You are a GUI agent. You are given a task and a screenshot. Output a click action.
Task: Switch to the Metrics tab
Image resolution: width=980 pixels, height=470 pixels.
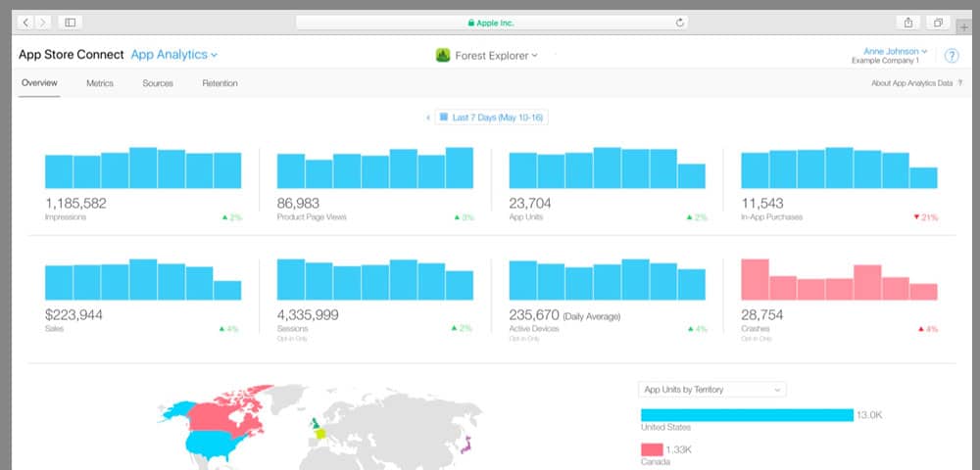(100, 83)
